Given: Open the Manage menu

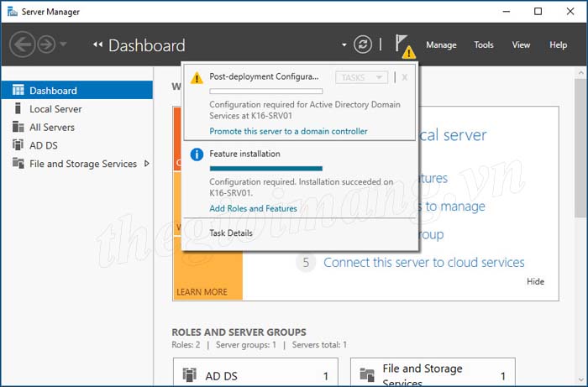Looking at the screenshot, I should (x=441, y=45).
